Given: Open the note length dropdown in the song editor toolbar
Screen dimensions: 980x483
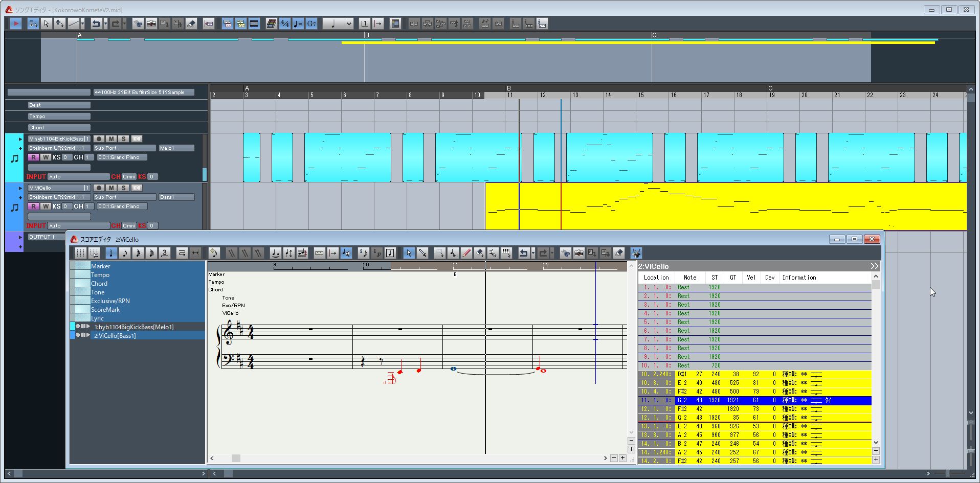Looking at the screenshot, I should (x=349, y=24).
